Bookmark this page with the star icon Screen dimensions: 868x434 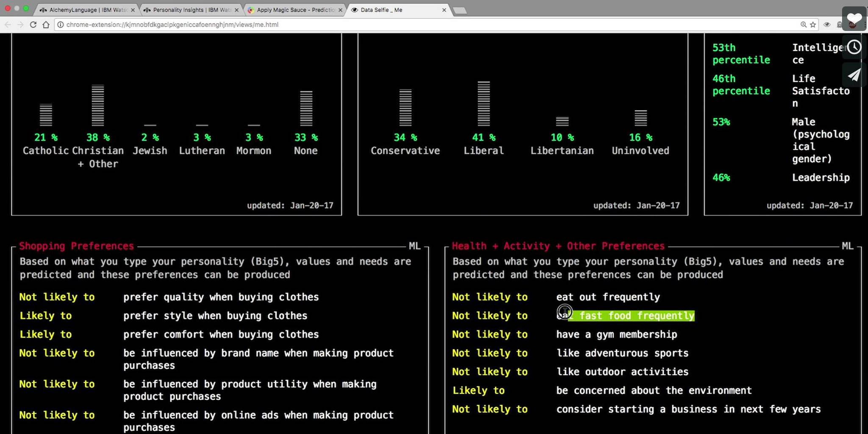(x=813, y=25)
